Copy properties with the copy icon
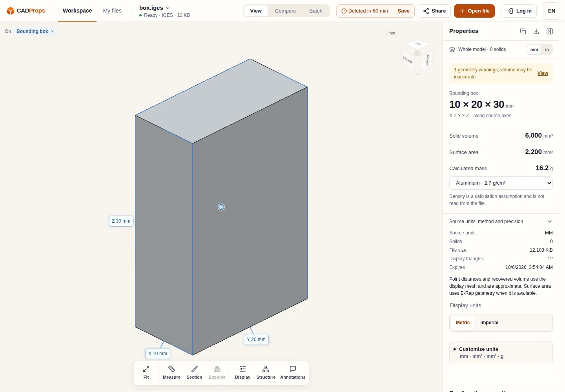 coord(523,31)
